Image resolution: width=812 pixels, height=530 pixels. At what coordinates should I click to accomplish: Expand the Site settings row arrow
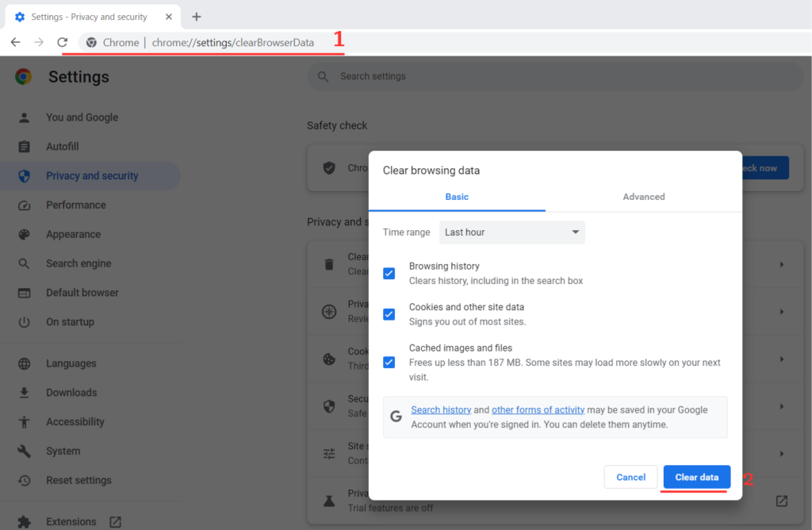tap(781, 454)
